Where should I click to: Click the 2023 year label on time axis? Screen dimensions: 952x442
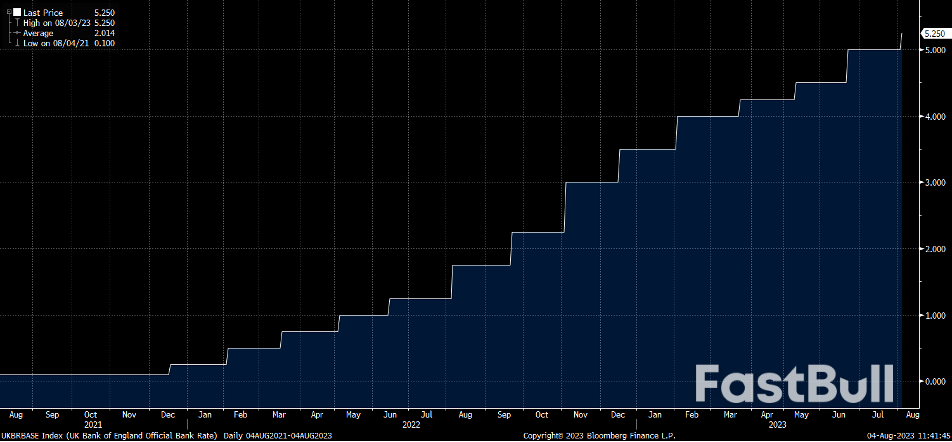point(776,425)
